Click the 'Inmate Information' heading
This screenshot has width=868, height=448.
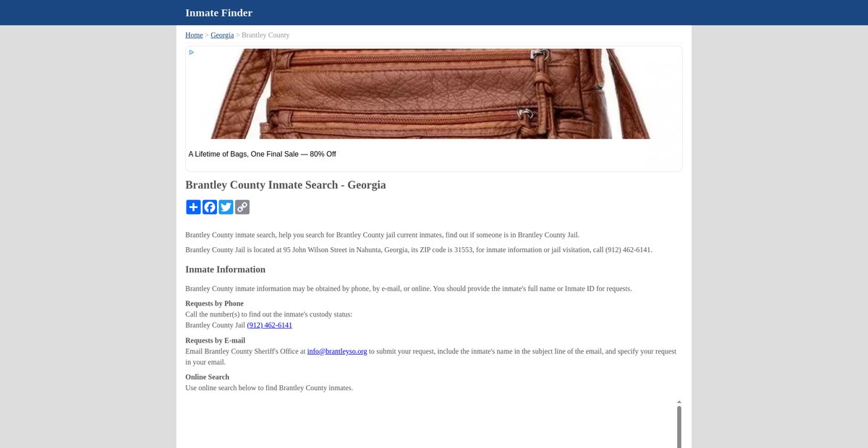[x=225, y=270]
